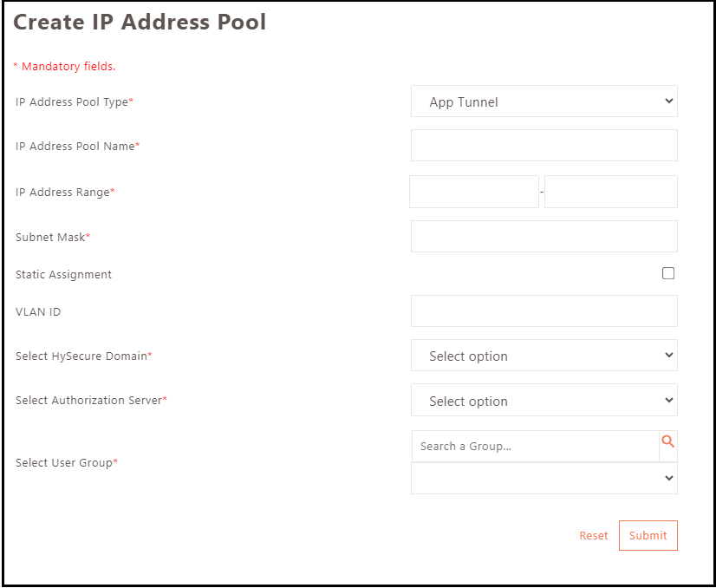
Task: Click the VLAN ID label
Action: [x=38, y=312]
